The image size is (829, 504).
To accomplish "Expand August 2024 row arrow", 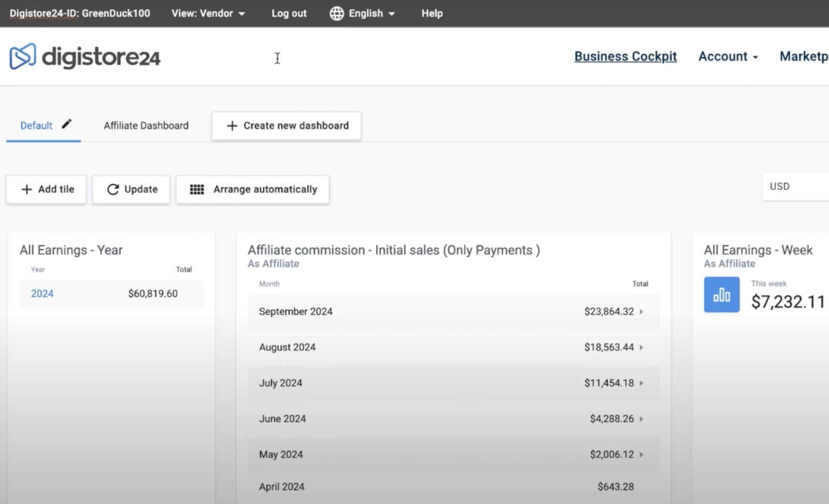I will click(x=641, y=348).
